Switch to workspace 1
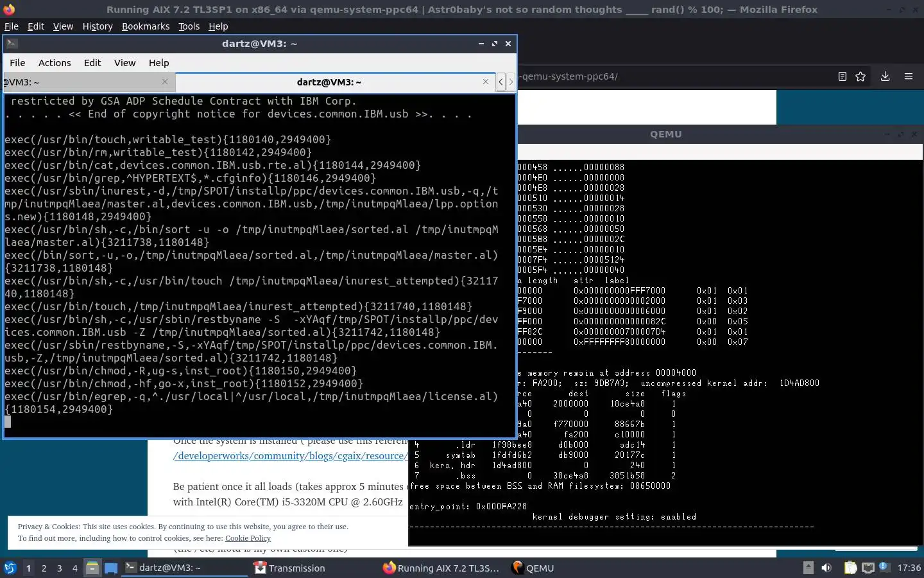This screenshot has width=924, height=578. point(28,568)
